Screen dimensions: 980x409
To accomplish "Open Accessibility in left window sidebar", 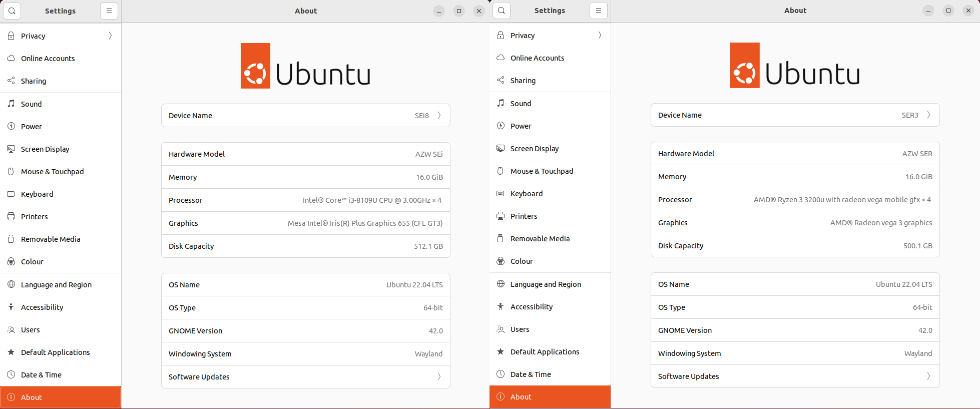I will pyautogui.click(x=61, y=307).
